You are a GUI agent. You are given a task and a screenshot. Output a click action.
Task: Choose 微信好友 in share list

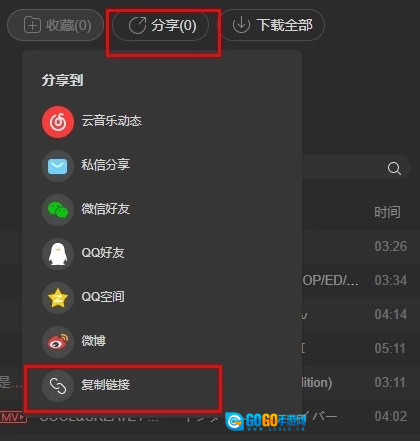click(x=106, y=209)
